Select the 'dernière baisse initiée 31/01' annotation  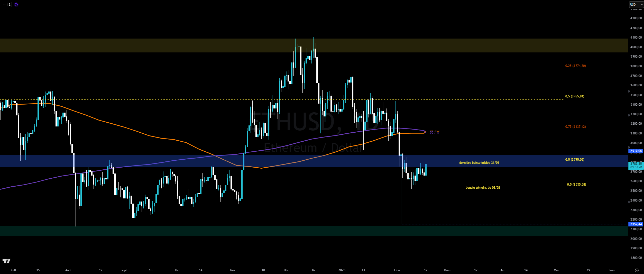(x=479, y=163)
